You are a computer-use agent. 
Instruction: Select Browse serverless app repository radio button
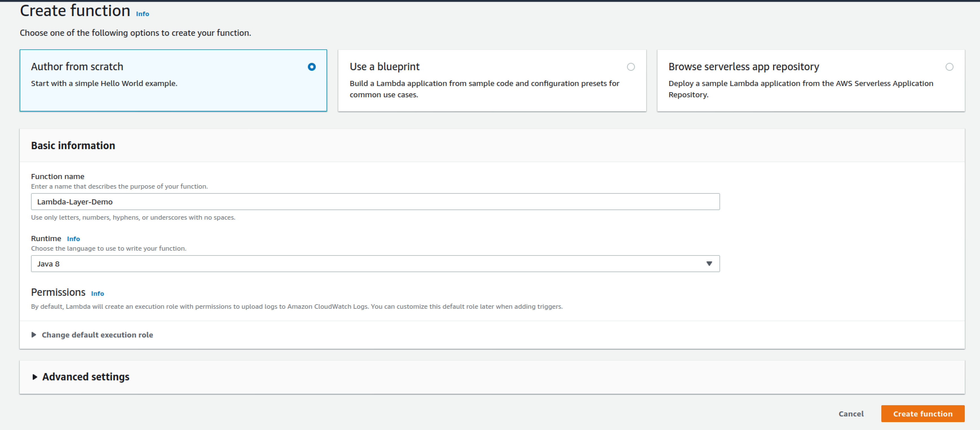coord(949,67)
